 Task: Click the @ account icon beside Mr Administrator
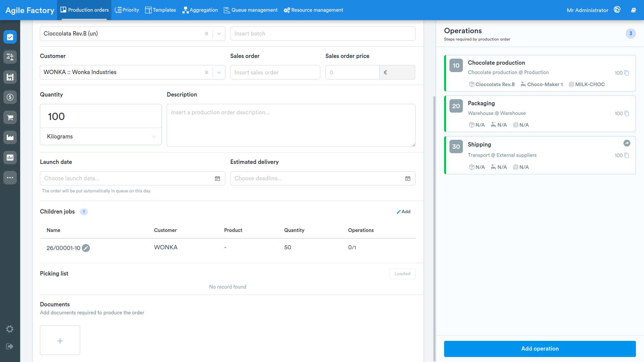(x=617, y=10)
